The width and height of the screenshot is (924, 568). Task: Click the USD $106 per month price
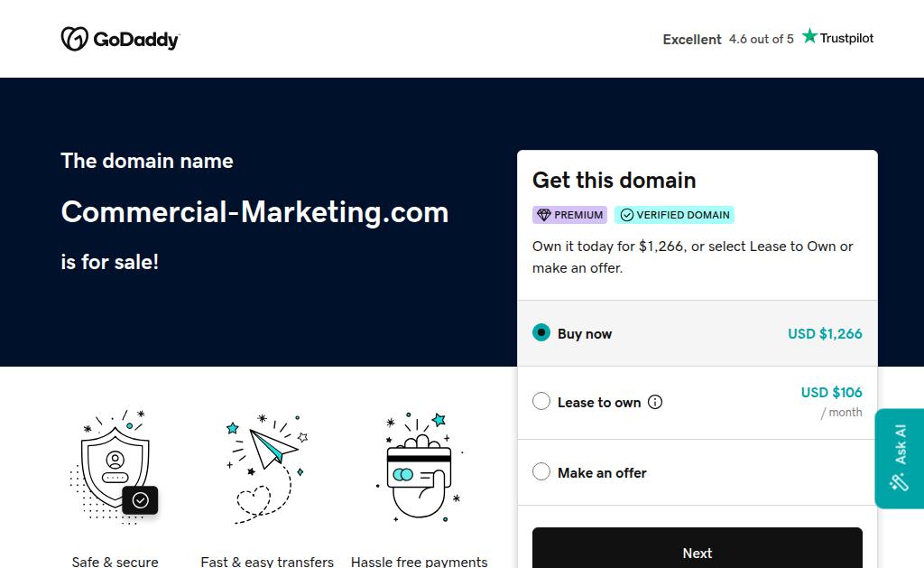pyautogui.click(x=831, y=392)
